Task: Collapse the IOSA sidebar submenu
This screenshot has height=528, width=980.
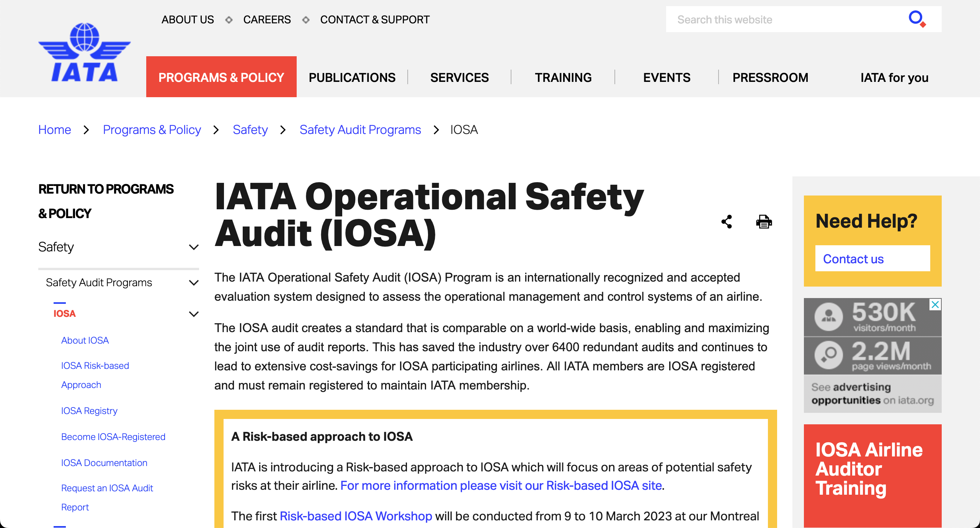Action: pyautogui.click(x=194, y=314)
